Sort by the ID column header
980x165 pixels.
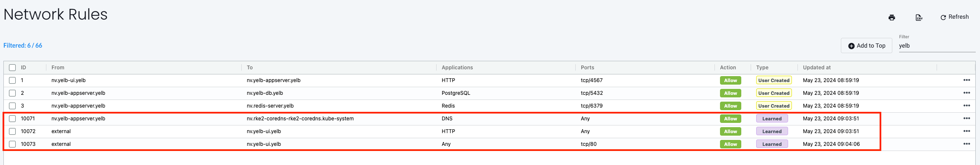click(x=23, y=68)
